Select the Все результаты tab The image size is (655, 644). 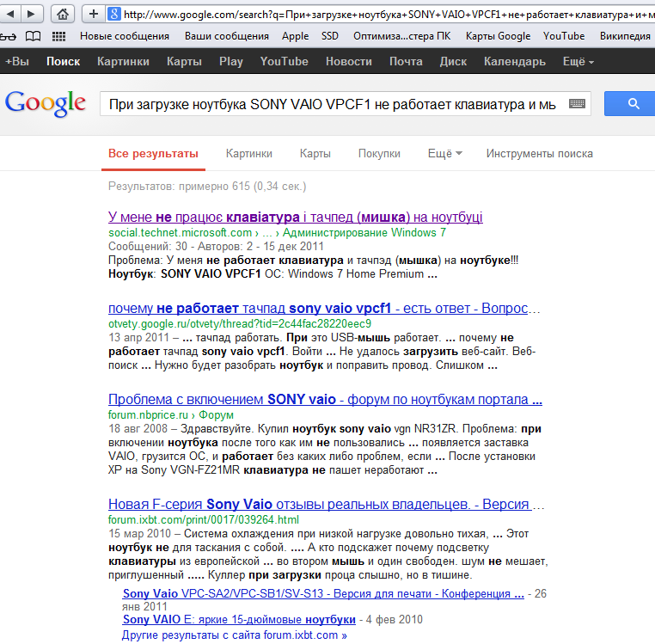153,154
